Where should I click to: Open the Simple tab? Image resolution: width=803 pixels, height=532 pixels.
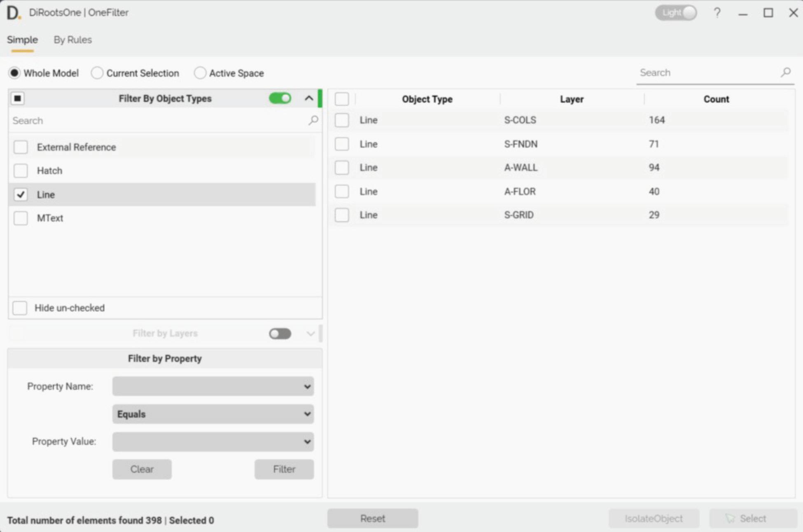[22, 40]
